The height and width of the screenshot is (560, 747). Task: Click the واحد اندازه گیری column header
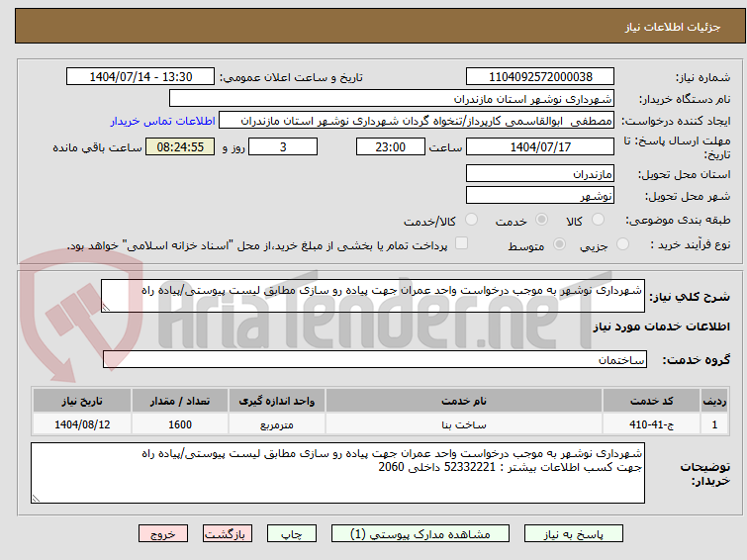coord(277,401)
